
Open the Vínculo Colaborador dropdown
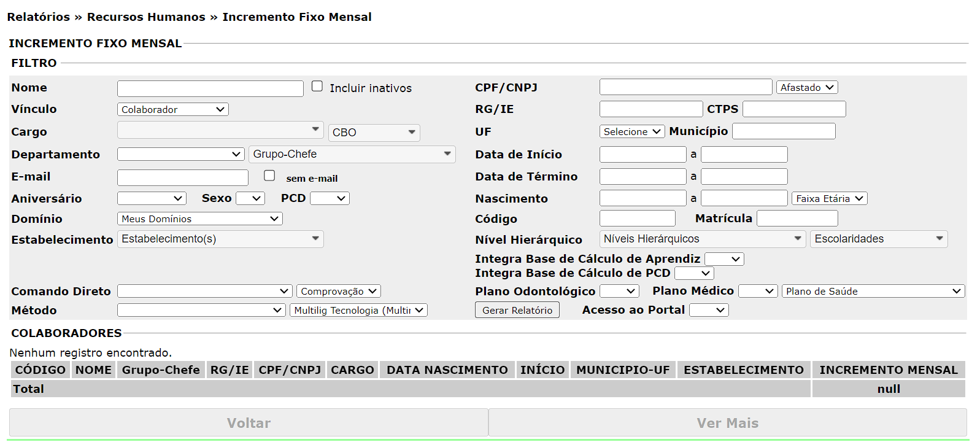click(172, 109)
